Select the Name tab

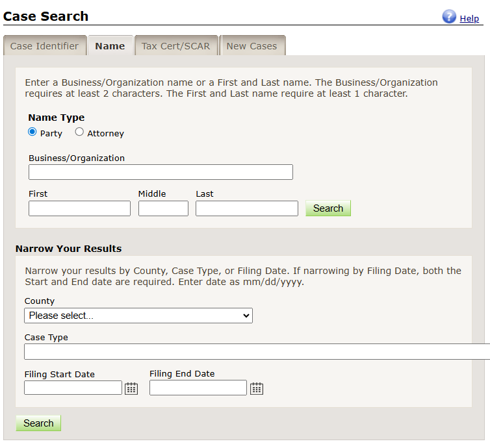(x=110, y=46)
